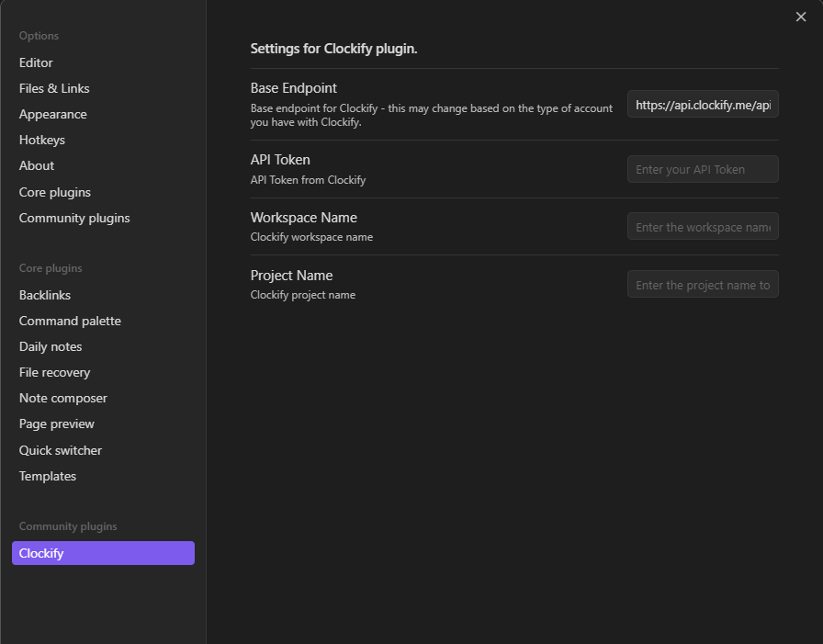Select Core plugins under Options

pyautogui.click(x=54, y=192)
